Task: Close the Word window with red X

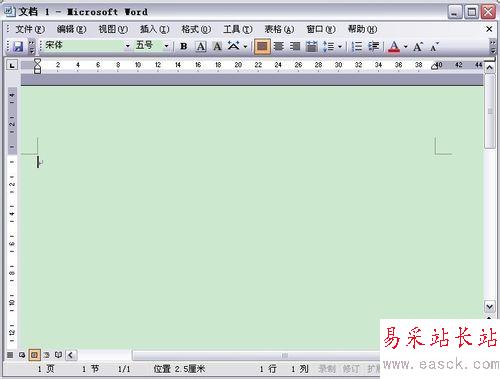Action: pos(488,12)
